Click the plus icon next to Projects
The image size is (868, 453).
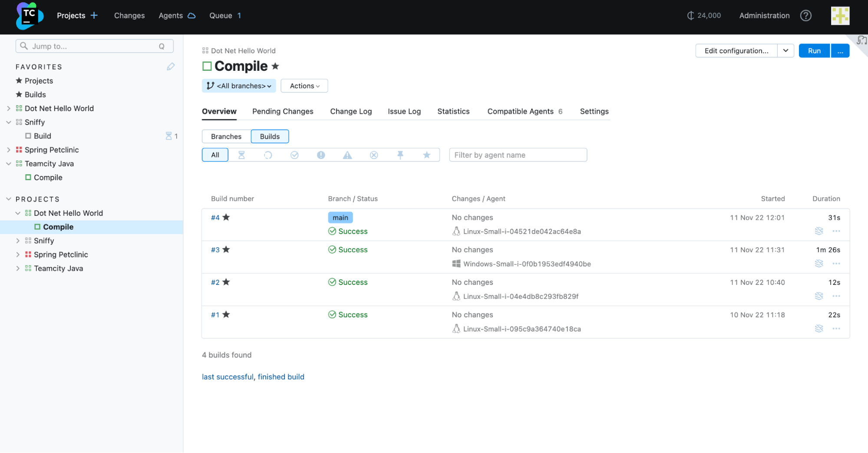point(94,16)
